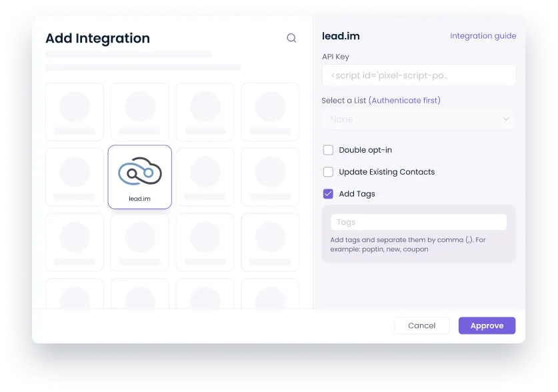Cancel the Add Integration dialog
The width and height of the screenshot is (558, 392).
point(422,325)
